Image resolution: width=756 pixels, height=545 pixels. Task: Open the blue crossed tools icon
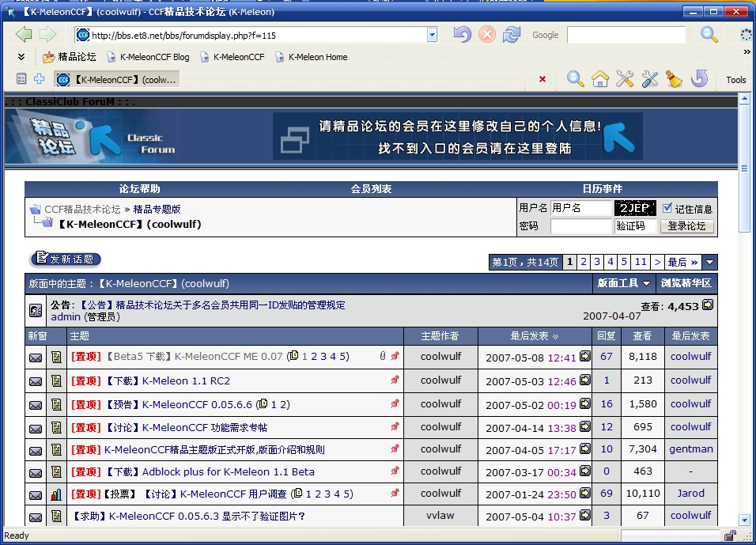tap(650, 78)
